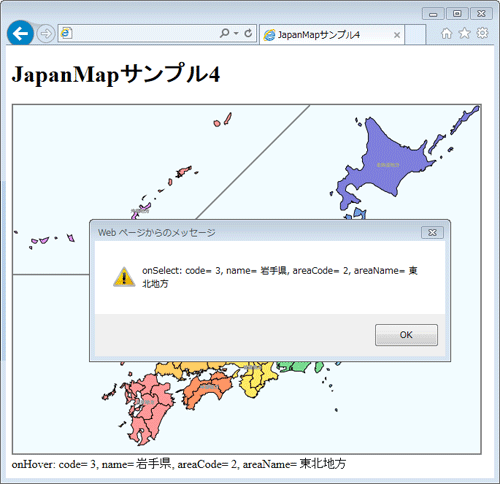Click the warning icon in the dialog
Screen dimensions: 500x484
124,277
